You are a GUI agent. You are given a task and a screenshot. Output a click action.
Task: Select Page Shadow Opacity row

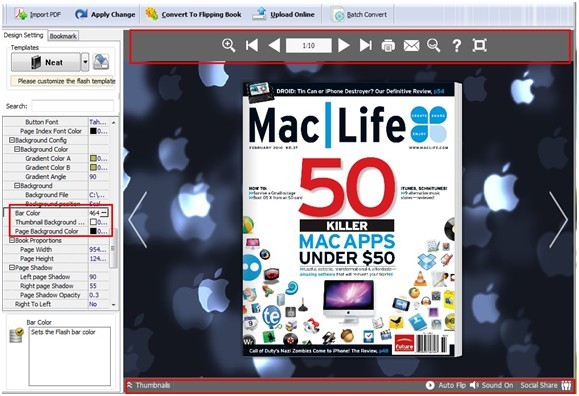tap(56, 295)
